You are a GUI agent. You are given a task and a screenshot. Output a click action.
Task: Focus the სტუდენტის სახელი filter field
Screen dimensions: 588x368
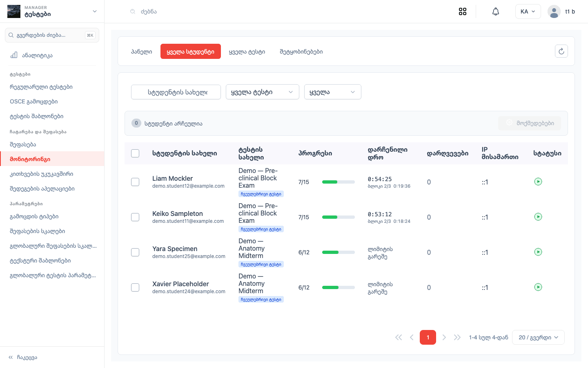point(176,92)
